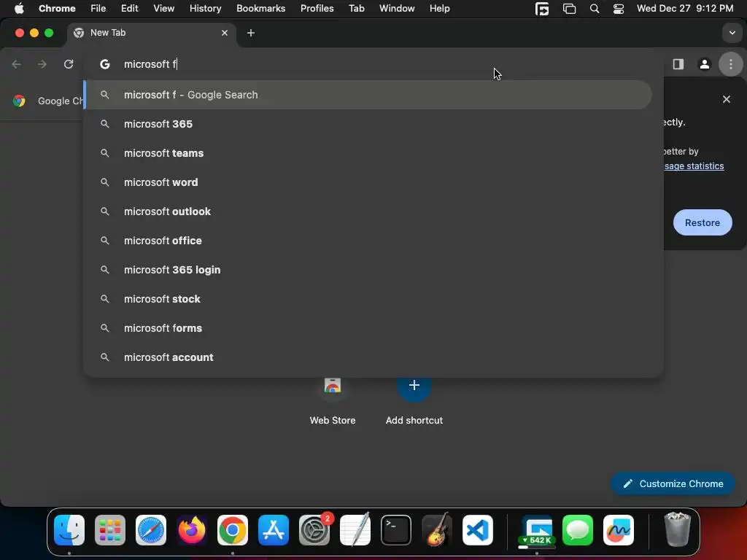
Task: Open the File menu
Action: 98,9
